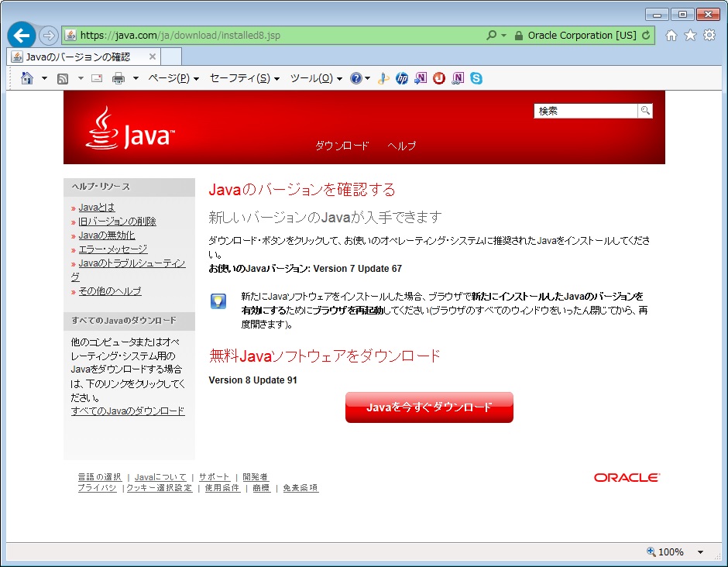Click the home icon in command bar

tap(27, 78)
